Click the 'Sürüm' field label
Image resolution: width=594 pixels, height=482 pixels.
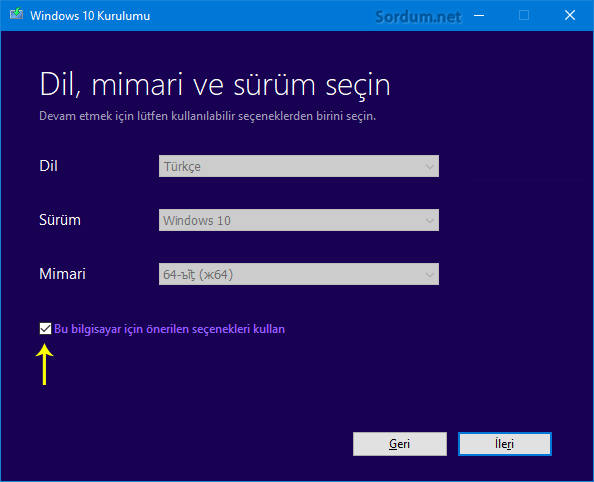coord(60,220)
